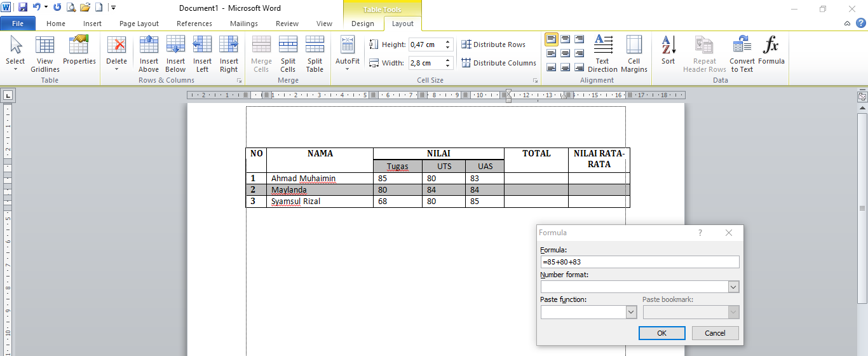Undo the last action
The height and width of the screenshot is (356, 868).
36,8
